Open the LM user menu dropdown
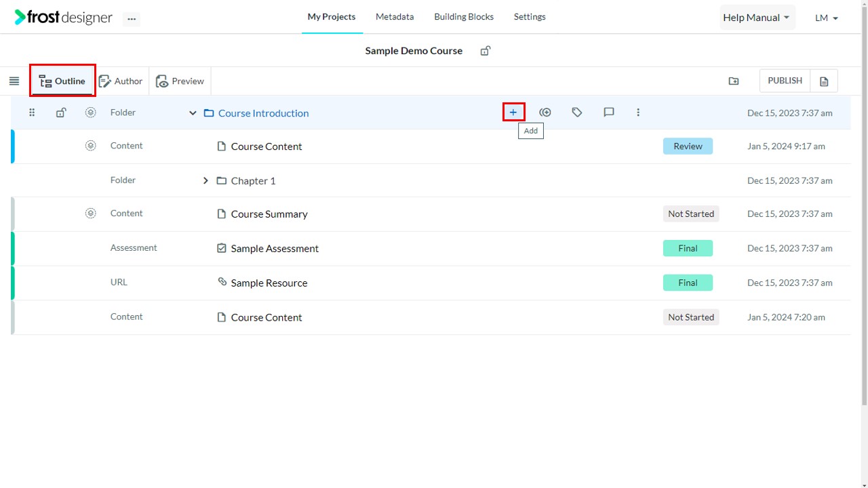The width and height of the screenshot is (868, 488). [827, 18]
